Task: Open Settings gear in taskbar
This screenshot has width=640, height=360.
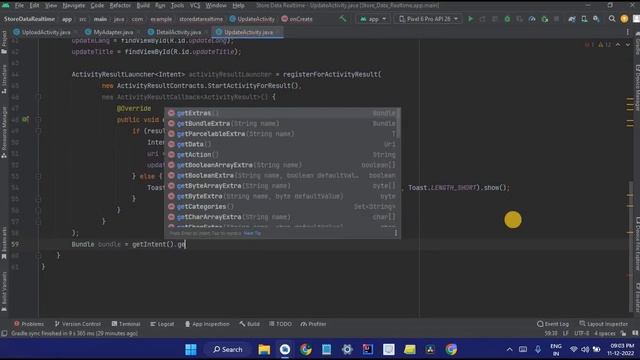Action: (347, 349)
